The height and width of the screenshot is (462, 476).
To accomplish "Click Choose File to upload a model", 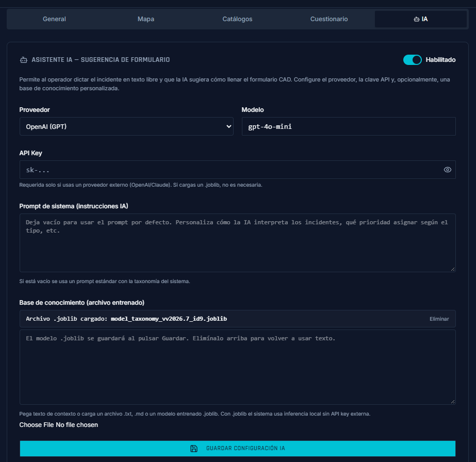I will click(37, 425).
